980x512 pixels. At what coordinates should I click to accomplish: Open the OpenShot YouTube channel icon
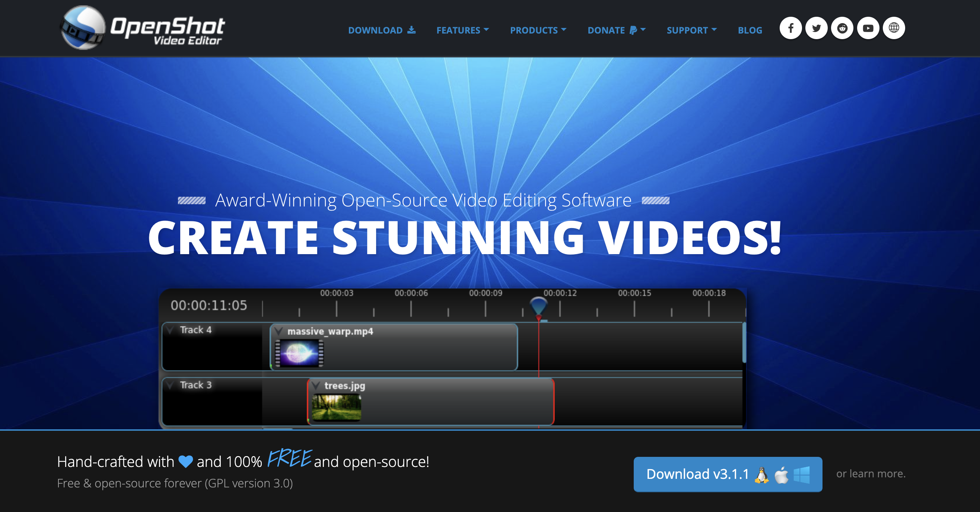(x=868, y=28)
